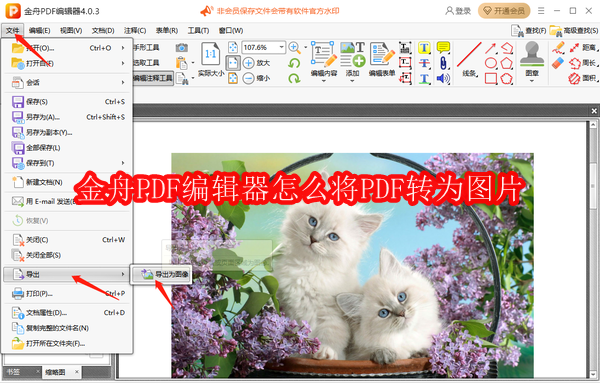Viewport: 600px width, 383px height.
Task: Expand the 添加 dropdown arrow
Action: [x=352, y=81]
